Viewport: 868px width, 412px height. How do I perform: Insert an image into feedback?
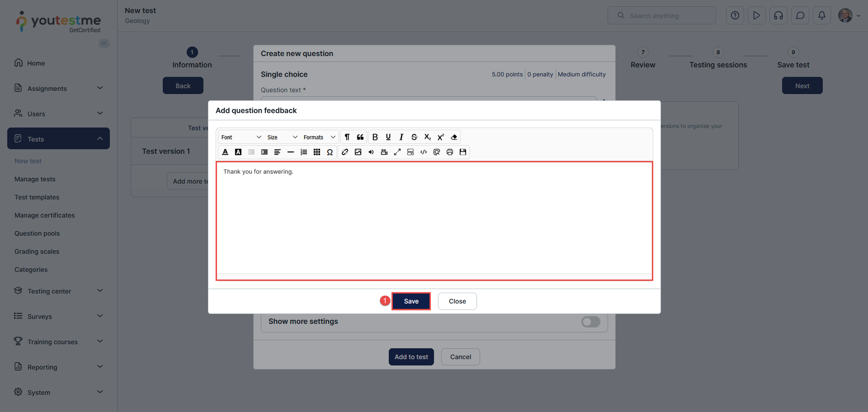tap(358, 152)
